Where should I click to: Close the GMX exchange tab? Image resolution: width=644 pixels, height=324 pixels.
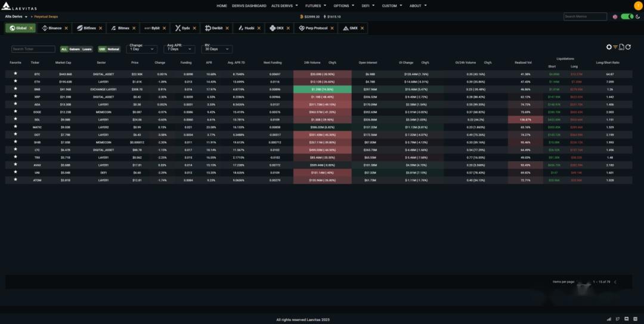point(362,29)
